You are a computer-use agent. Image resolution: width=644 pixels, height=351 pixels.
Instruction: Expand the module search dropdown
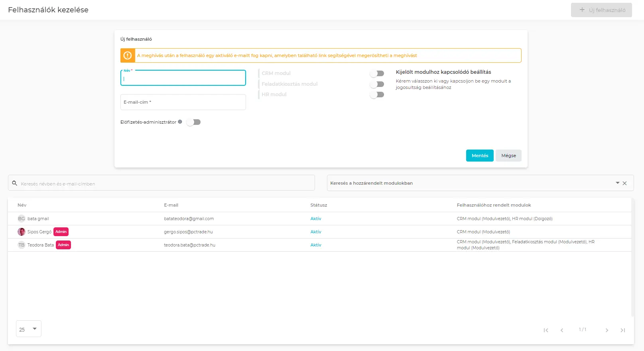click(617, 183)
